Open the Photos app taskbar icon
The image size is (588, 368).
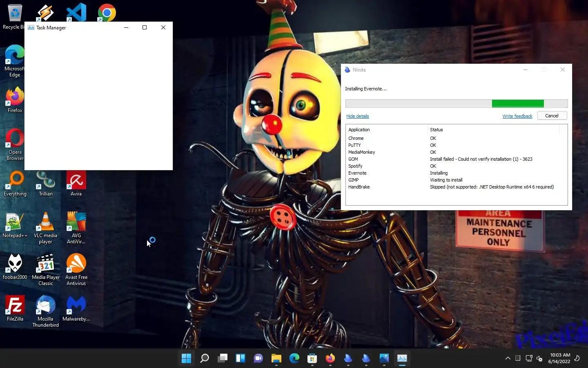tap(384, 358)
